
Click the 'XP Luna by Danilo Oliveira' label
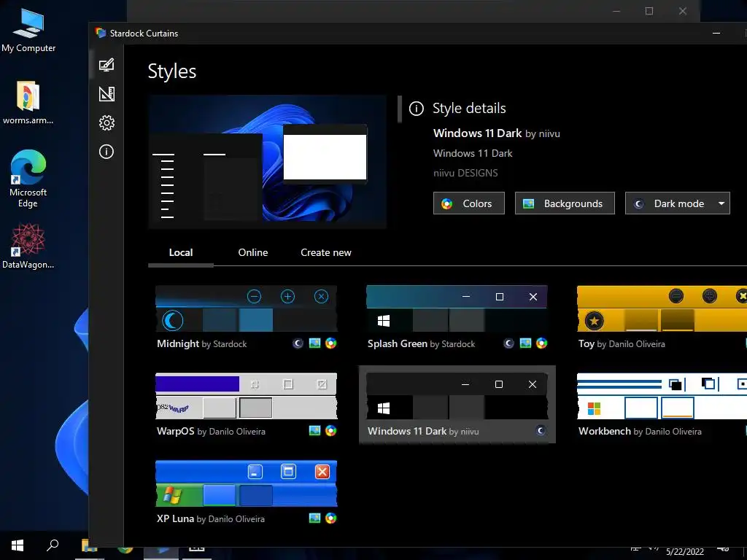pyautogui.click(x=211, y=518)
